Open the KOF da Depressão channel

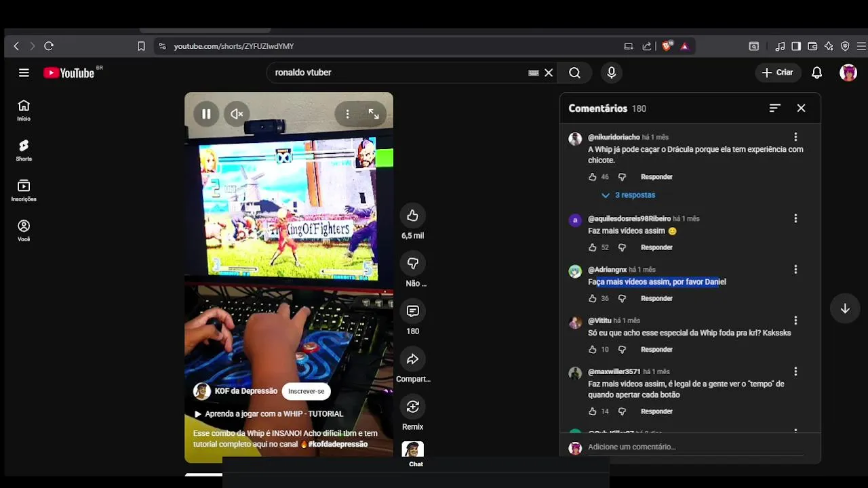click(245, 391)
